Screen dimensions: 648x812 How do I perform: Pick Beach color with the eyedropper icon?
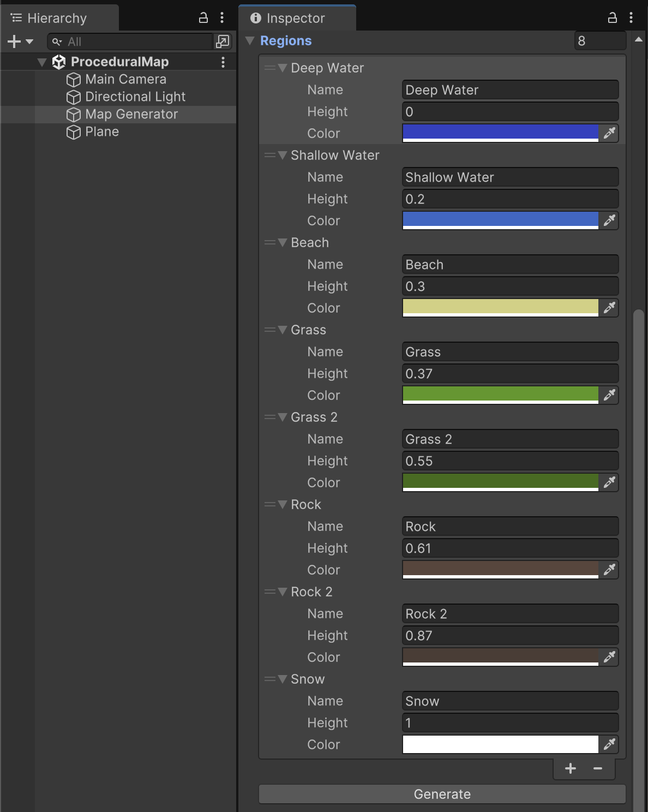[x=609, y=307]
